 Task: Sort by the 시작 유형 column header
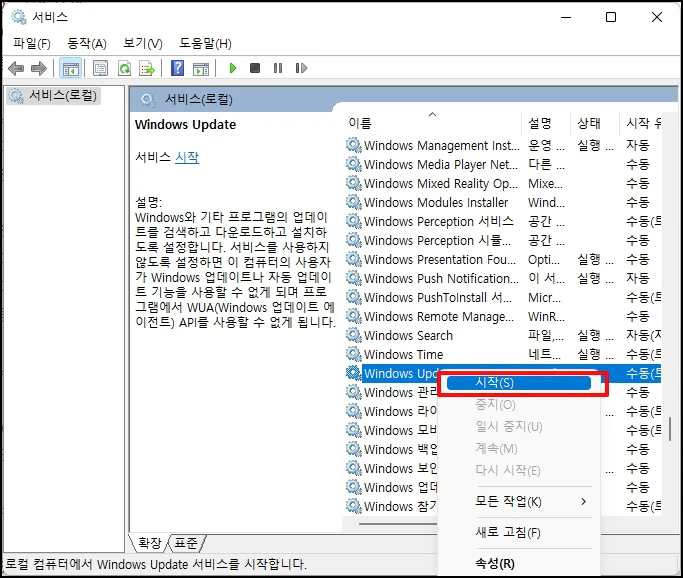641,123
